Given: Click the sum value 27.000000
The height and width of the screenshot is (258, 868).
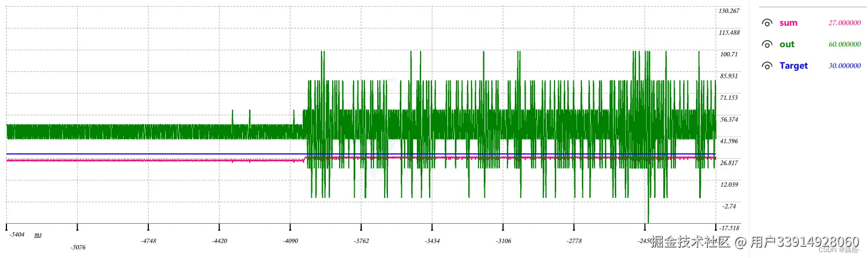Looking at the screenshot, I should 844,23.
